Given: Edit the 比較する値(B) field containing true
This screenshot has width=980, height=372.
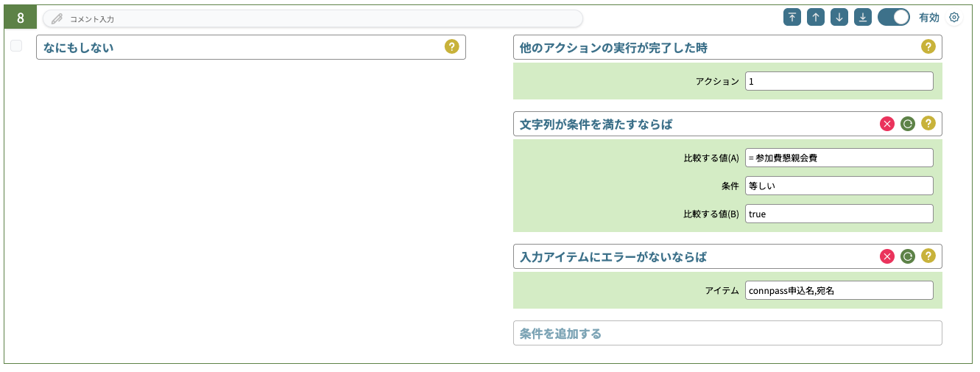Looking at the screenshot, I should 839,214.
